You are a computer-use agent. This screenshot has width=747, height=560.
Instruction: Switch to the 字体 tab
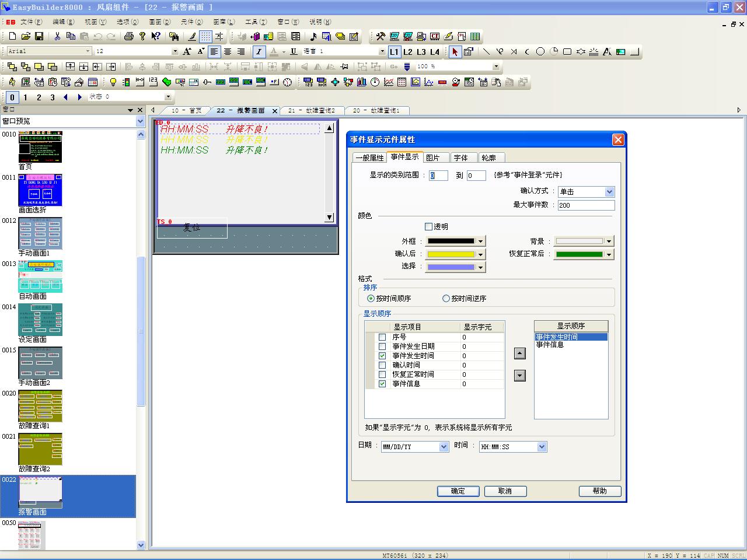pos(461,157)
